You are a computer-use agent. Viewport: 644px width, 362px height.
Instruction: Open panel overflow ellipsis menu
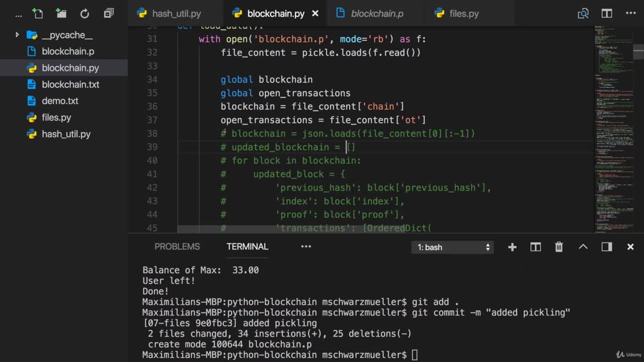[x=306, y=246]
